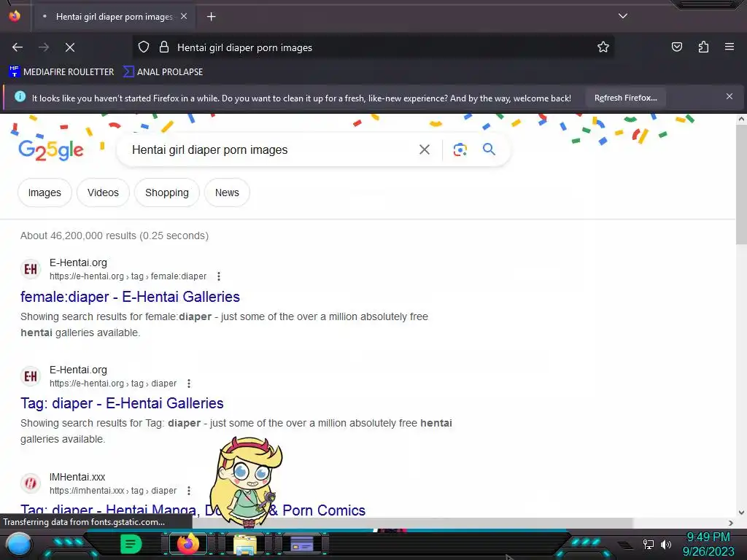Go back with the back arrow
This screenshot has width=747, height=560.
(x=18, y=47)
